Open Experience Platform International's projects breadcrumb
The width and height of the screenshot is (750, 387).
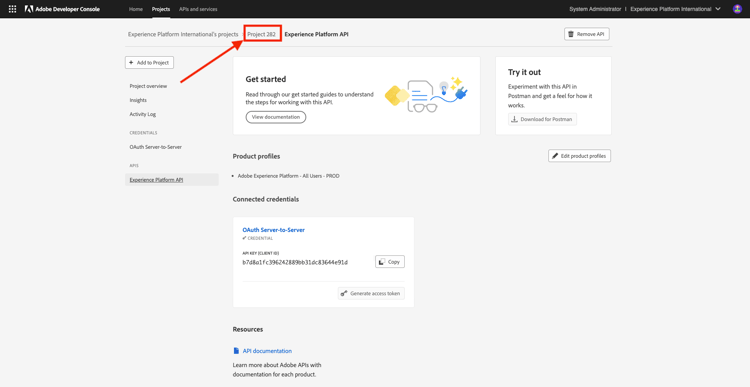[183, 34]
